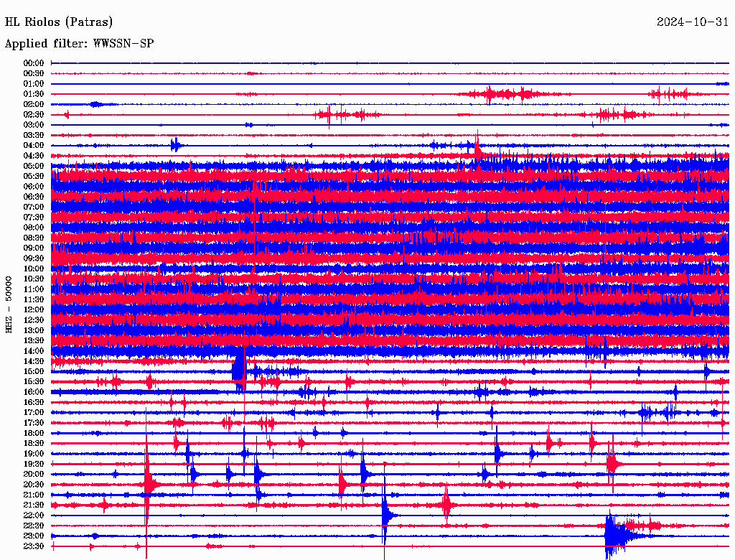
Task: Select the 22:30 time label
Action: [x=34, y=526]
